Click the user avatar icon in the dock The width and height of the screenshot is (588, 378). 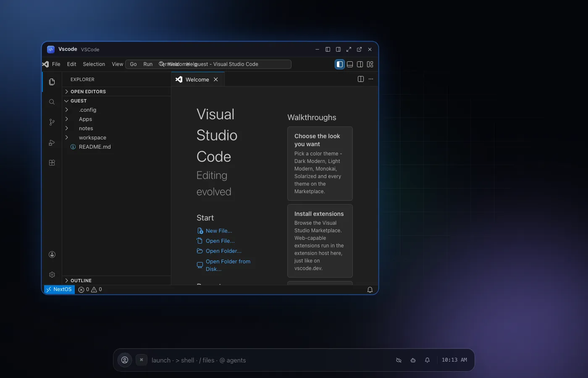pyautogui.click(x=125, y=360)
